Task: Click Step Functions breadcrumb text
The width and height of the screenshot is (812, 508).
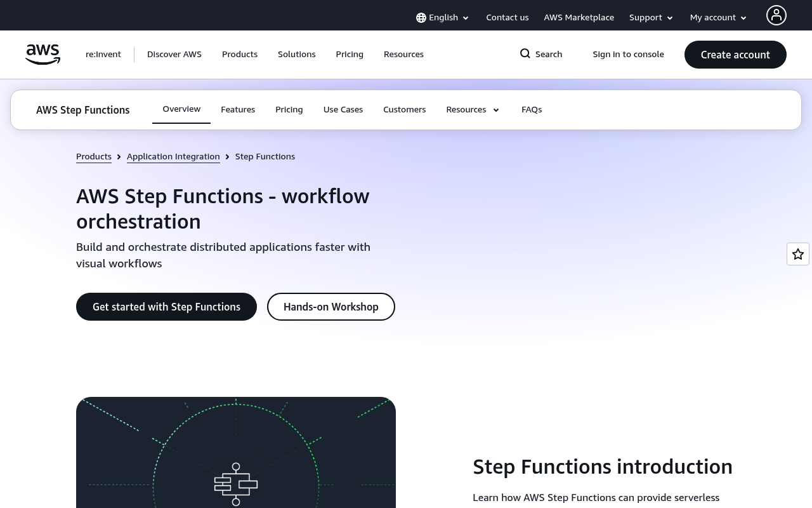Action: tap(265, 157)
